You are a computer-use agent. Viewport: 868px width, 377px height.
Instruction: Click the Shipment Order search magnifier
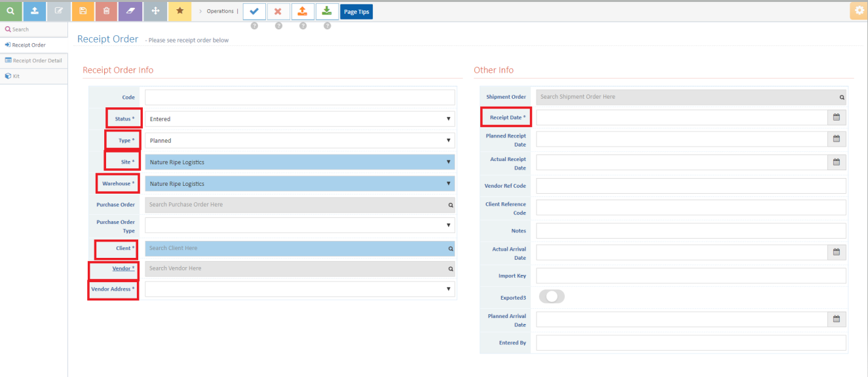(841, 97)
